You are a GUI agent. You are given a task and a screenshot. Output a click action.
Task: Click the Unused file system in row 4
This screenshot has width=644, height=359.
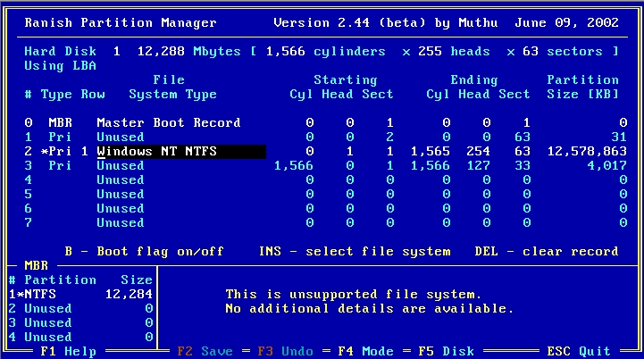coord(121,180)
